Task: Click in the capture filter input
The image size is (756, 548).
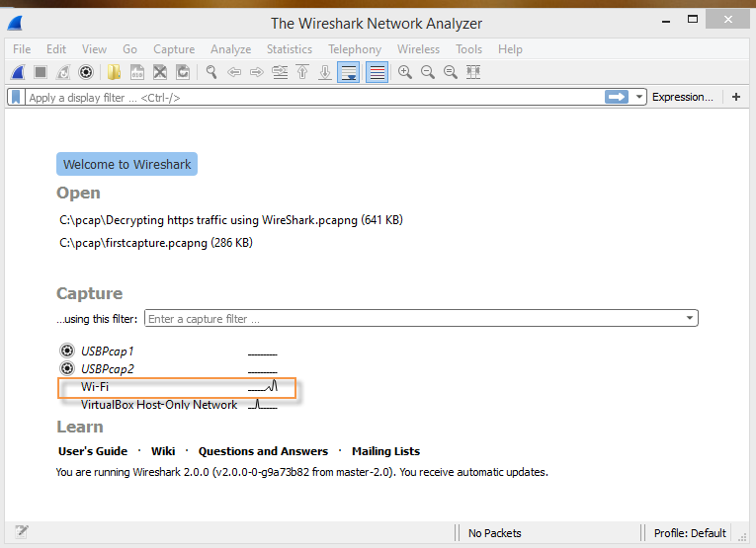Action: (x=415, y=318)
